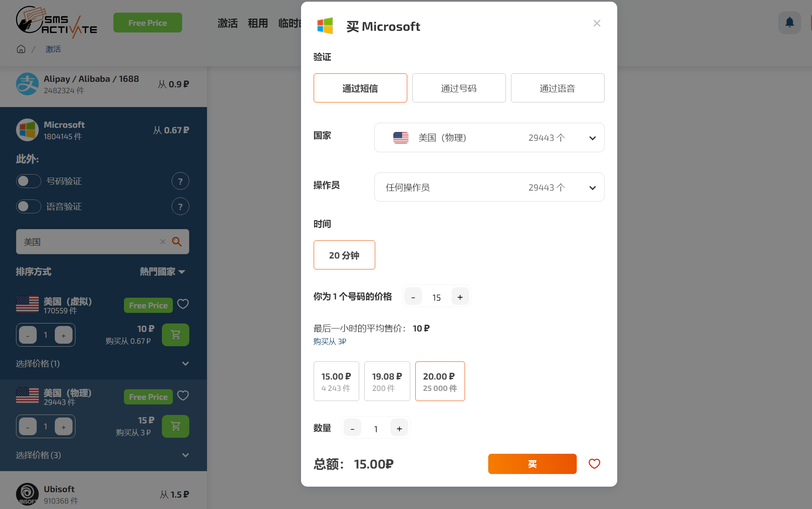Choose the 15.00 ₽ price tile

[336, 381]
